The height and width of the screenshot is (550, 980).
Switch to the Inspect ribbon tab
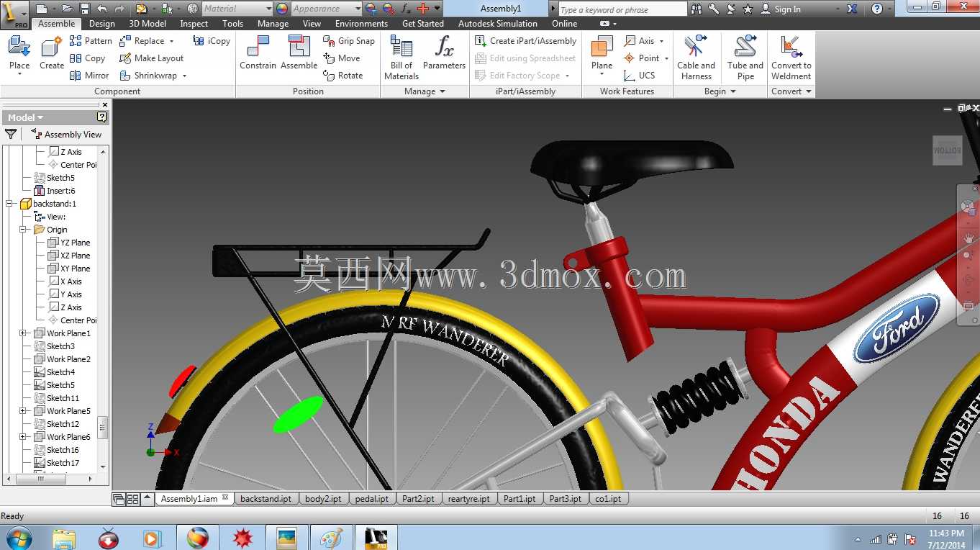pos(194,24)
